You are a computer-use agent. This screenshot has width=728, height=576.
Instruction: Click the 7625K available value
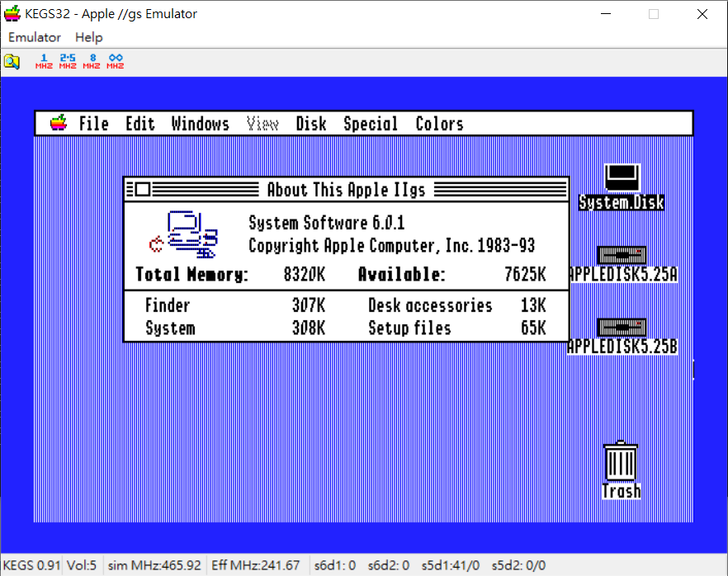[525, 274]
